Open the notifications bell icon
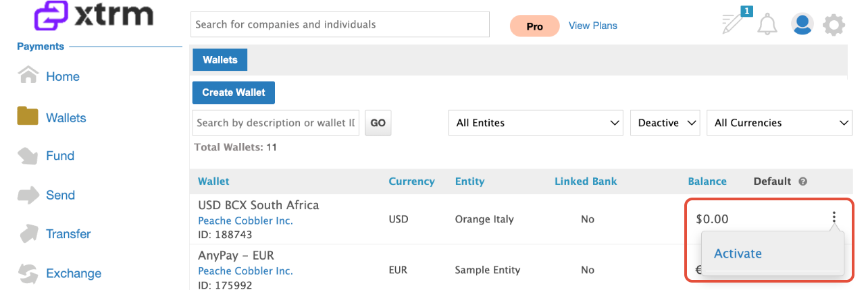Viewport: 868px width, 290px height. tap(767, 25)
